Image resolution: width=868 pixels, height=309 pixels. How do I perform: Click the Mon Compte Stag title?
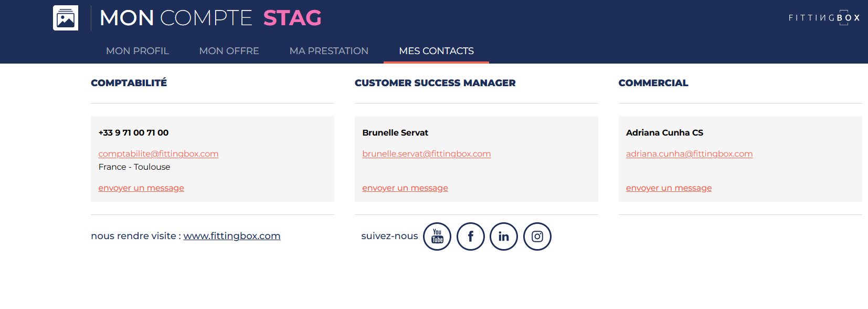(x=210, y=18)
